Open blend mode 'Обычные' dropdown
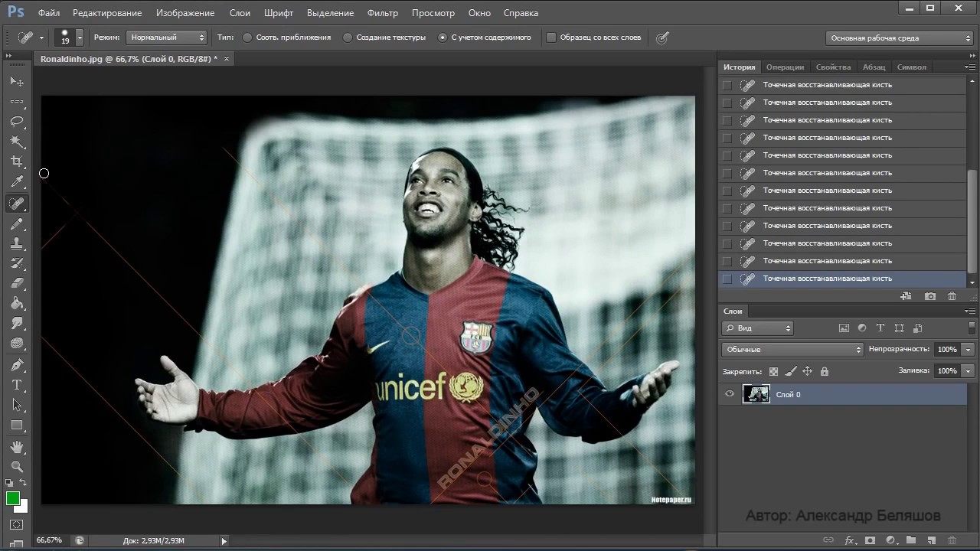 click(792, 349)
